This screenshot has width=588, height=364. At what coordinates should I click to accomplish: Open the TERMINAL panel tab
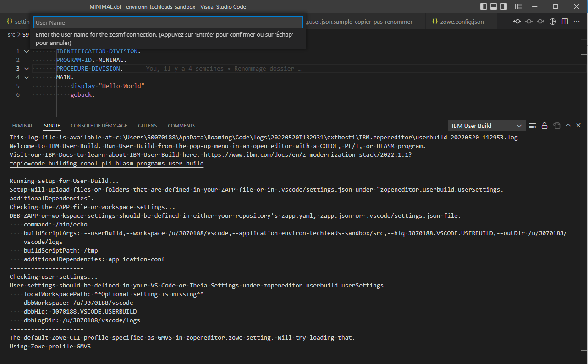point(21,125)
